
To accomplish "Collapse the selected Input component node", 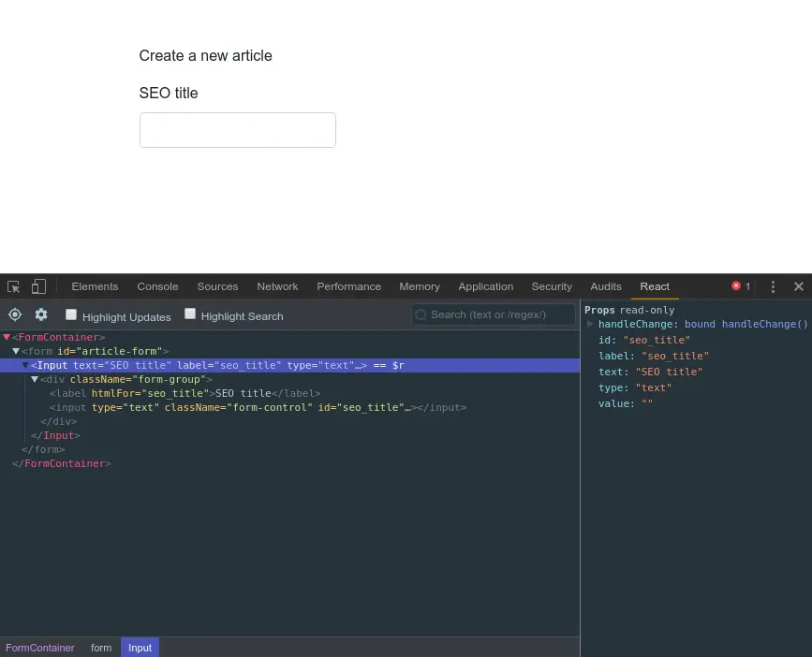I will pos(25,365).
